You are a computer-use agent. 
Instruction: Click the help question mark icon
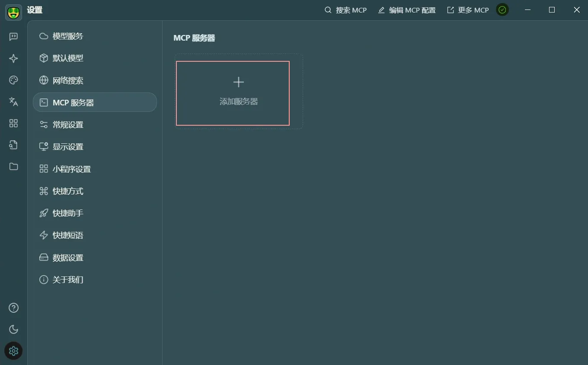click(x=13, y=308)
